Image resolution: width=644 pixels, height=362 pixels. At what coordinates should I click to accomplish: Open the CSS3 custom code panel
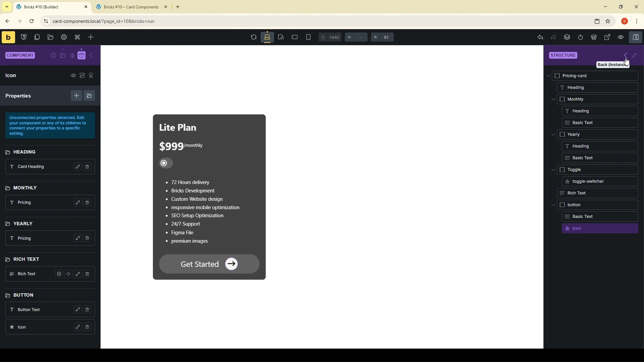click(x=24, y=37)
